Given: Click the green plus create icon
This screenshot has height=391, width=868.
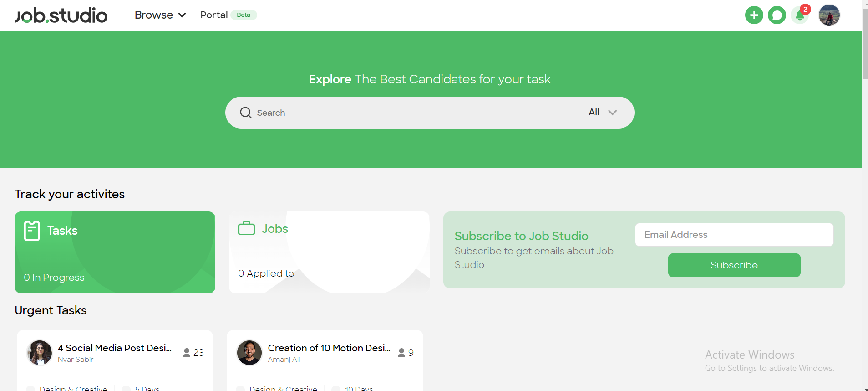Looking at the screenshot, I should tap(754, 15).
